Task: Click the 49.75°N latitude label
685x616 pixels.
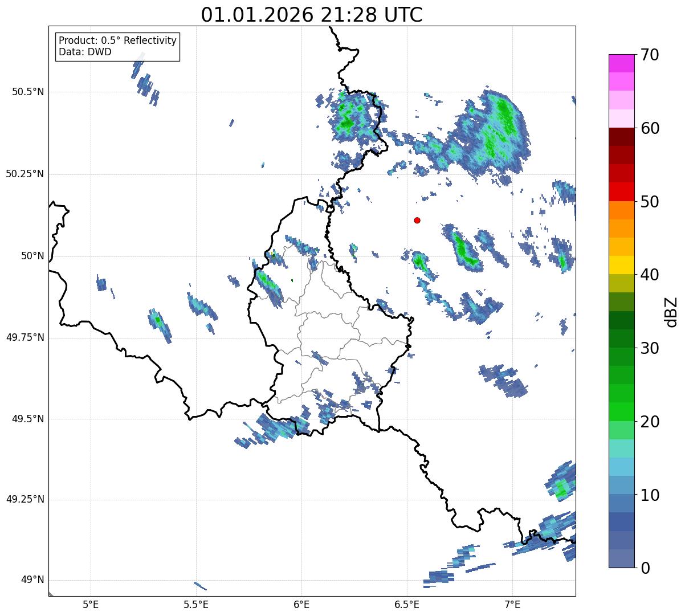Action: 25,337
